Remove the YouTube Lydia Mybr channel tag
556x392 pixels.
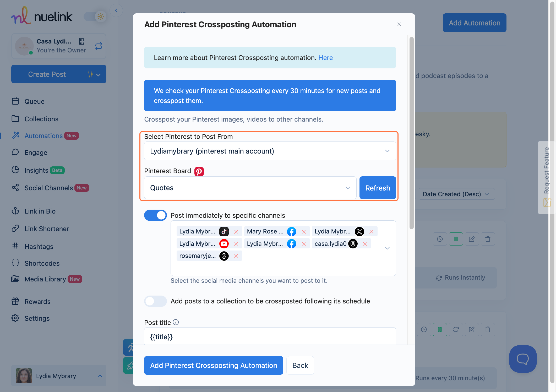click(x=236, y=244)
